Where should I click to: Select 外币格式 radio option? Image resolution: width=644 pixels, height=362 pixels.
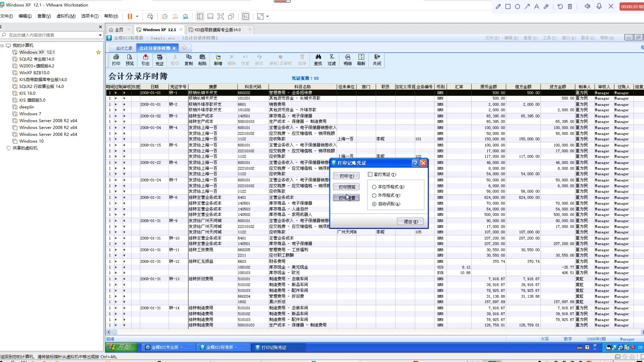pyautogui.click(x=374, y=195)
